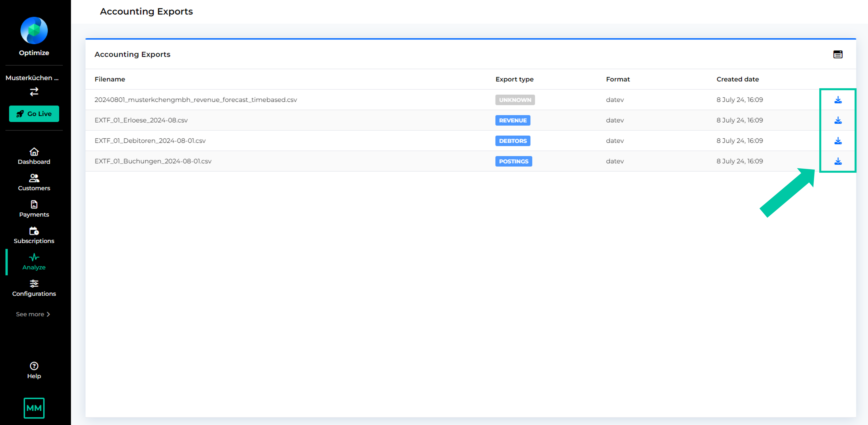The width and height of the screenshot is (868, 425).
Task: Go to Customers in the sidebar
Action: tap(34, 182)
